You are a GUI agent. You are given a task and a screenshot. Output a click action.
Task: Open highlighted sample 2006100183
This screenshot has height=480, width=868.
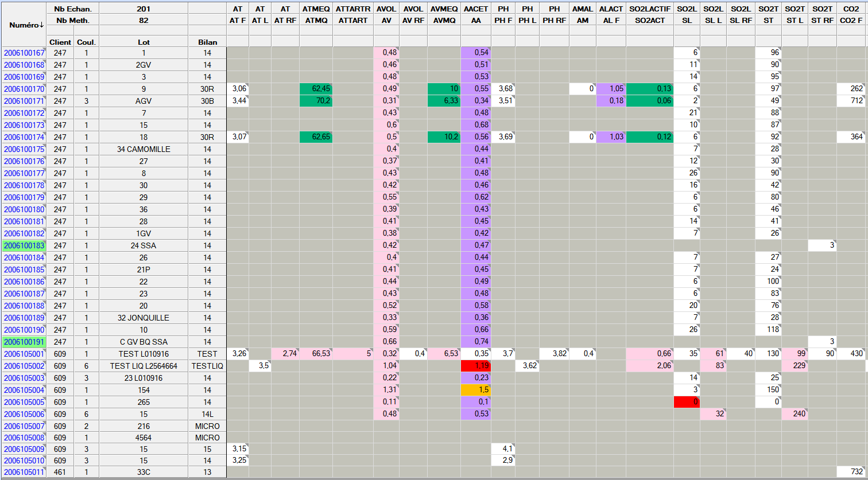coord(24,245)
